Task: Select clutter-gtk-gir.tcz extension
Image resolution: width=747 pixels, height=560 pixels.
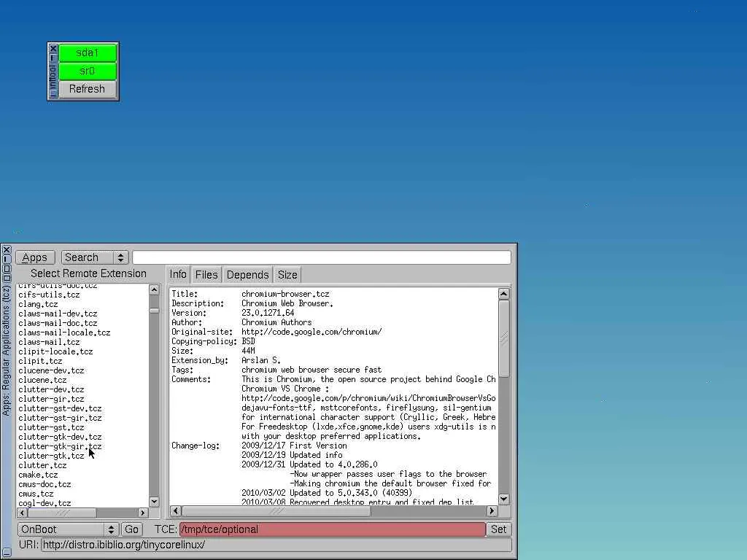Action: (60, 447)
